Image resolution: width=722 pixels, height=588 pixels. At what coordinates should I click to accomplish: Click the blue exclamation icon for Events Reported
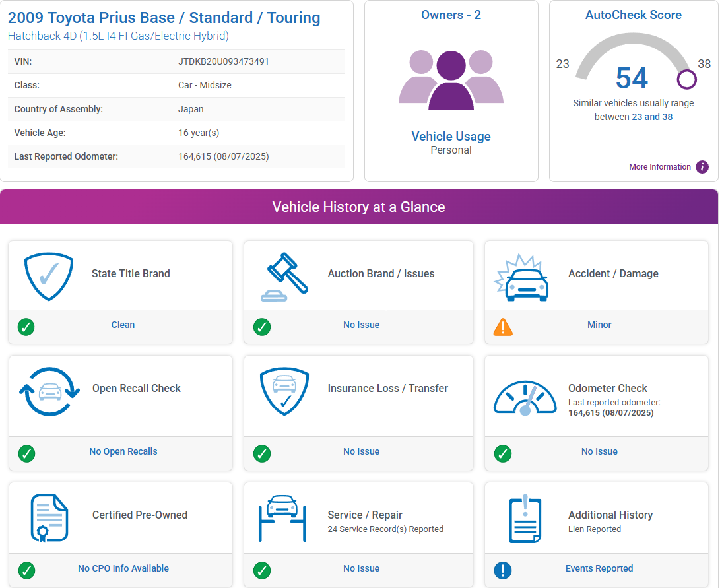point(503,570)
